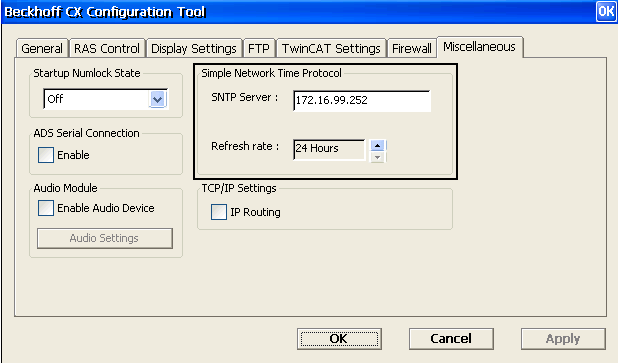Select the Miscellaneous tab
Viewport: 618px width, 363px height.
[x=480, y=47]
